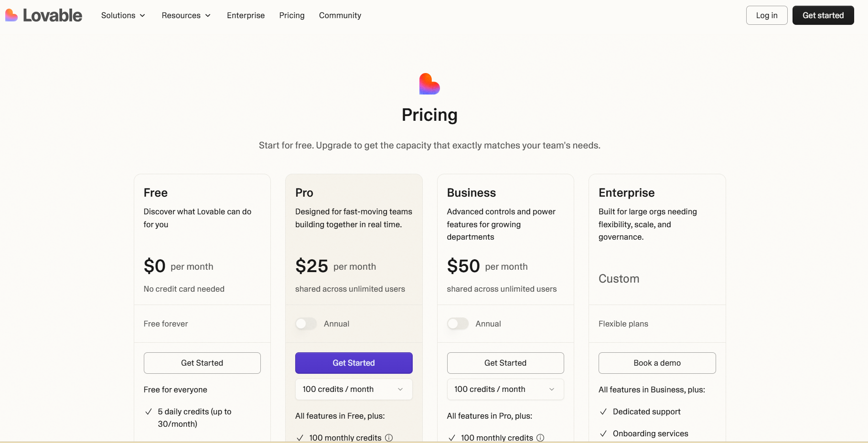Click the checkmark beside Pro 100 monthly credits
Screen dimensions: 868x443
[x=300, y=438]
